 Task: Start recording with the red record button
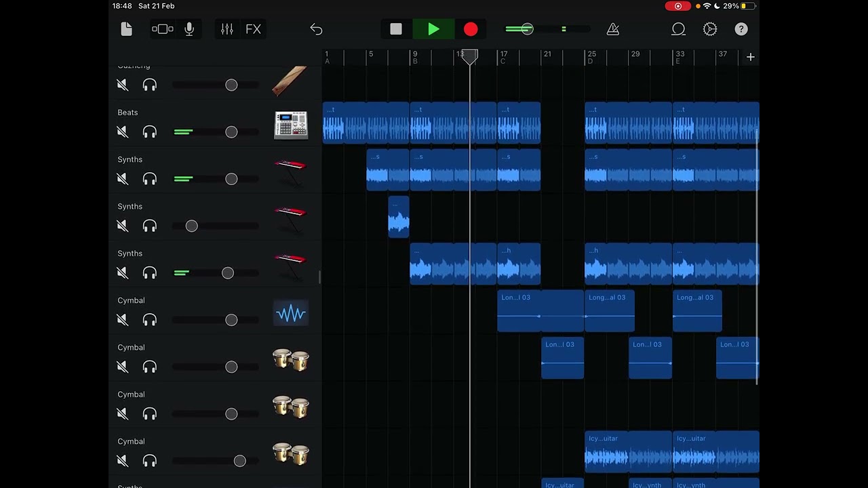point(471,29)
